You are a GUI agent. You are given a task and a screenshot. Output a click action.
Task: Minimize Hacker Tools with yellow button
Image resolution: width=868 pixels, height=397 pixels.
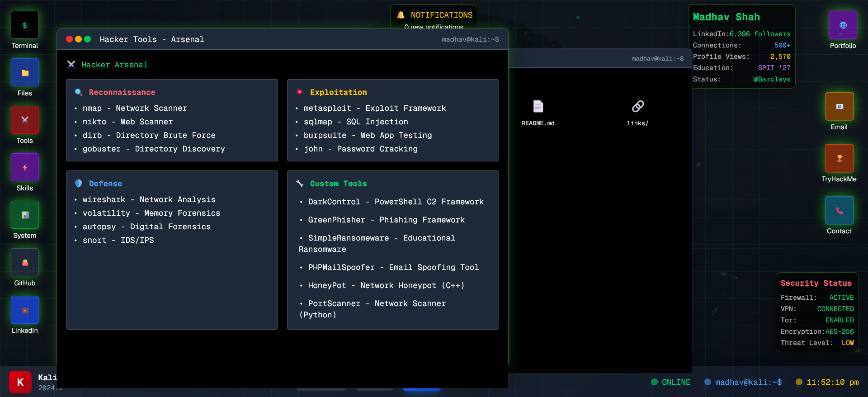pyautogui.click(x=78, y=39)
